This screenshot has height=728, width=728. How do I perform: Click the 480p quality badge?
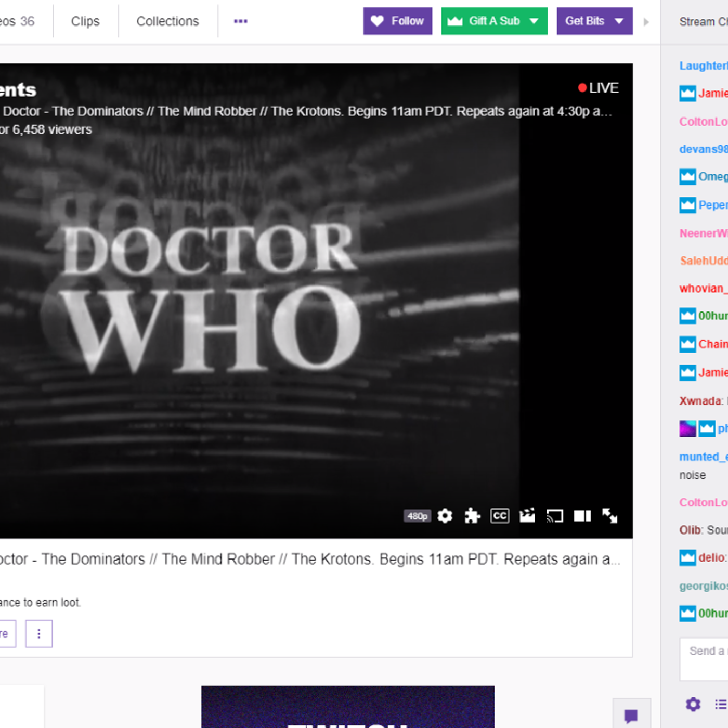click(417, 516)
